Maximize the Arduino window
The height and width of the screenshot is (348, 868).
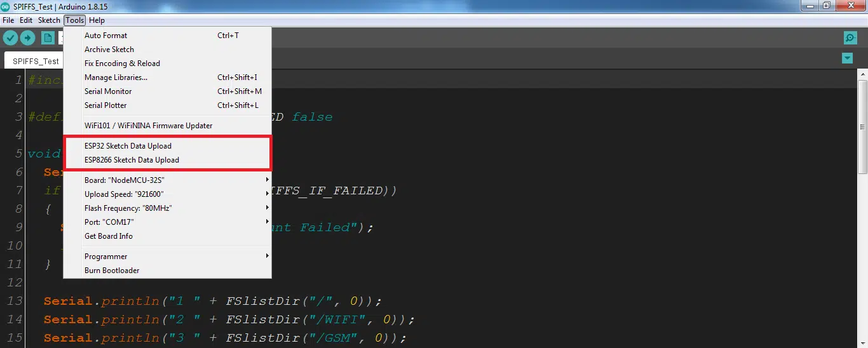(827, 6)
